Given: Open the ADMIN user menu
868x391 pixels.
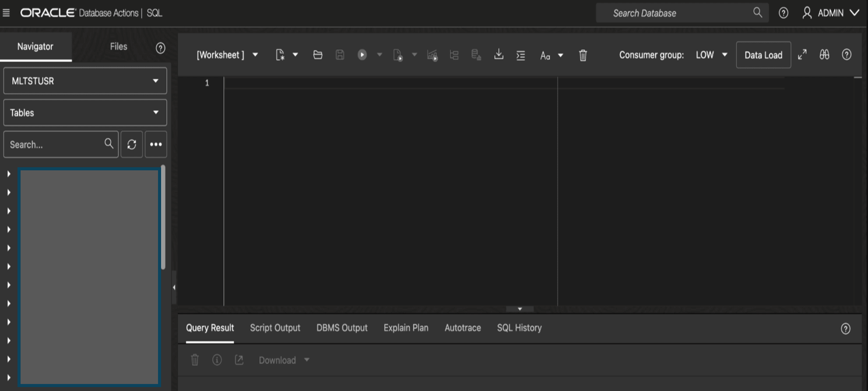Looking at the screenshot, I should (831, 13).
